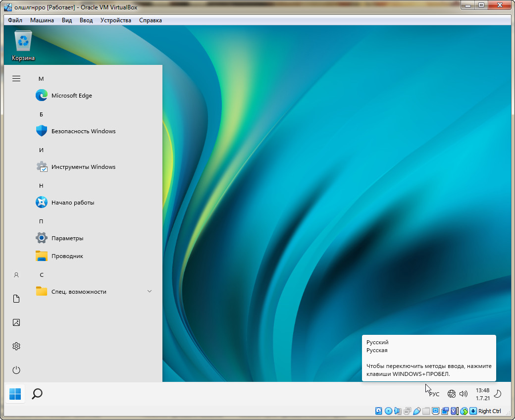Click the USB devices status icon
The height and width of the screenshot is (420, 515).
click(x=416, y=411)
